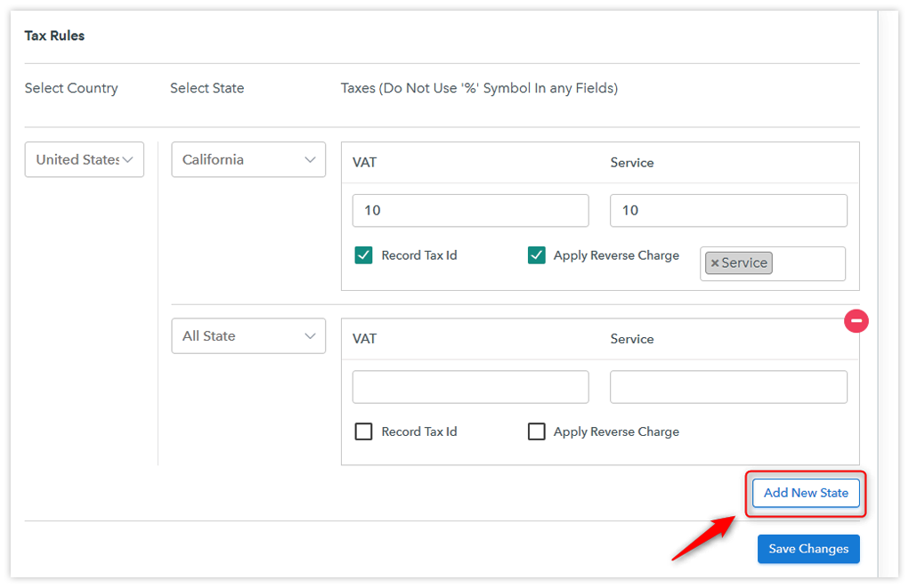The width and height of the screenshot is (909, 588).
Task: Enable Apply Reverse Charge in the All State row
Action: pyautogui.click(x=537, y=431)
